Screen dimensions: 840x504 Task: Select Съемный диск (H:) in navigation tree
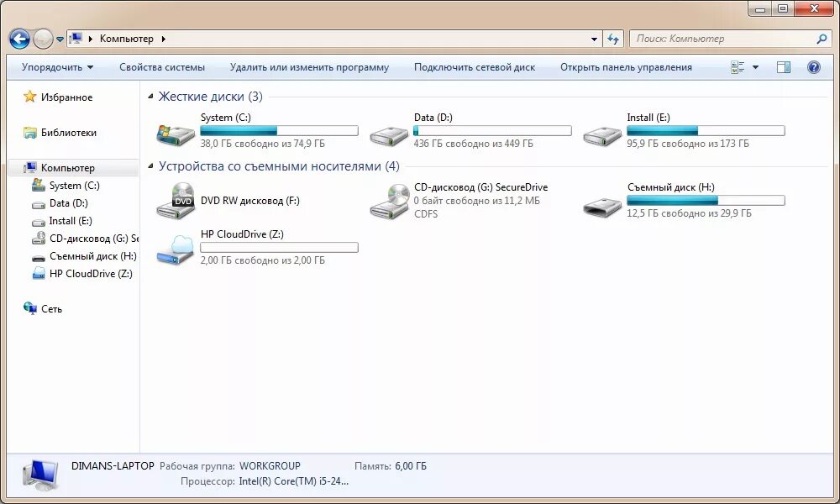(x=92, y=256)
